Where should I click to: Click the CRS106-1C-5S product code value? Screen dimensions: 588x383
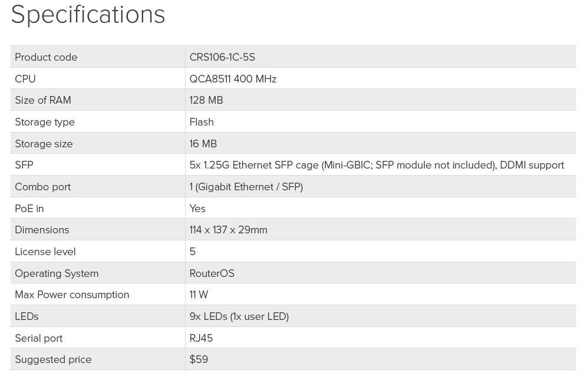tap(222, 57)
